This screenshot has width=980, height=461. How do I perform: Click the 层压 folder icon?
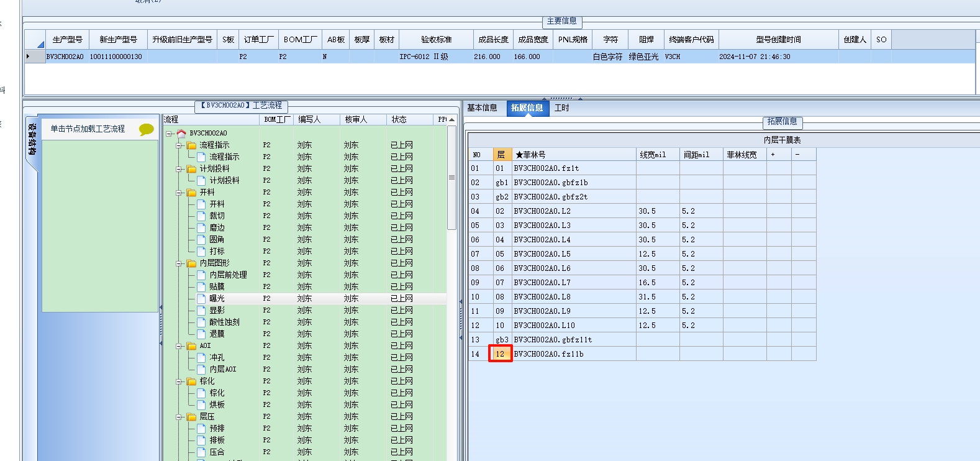tap(191, 416)
